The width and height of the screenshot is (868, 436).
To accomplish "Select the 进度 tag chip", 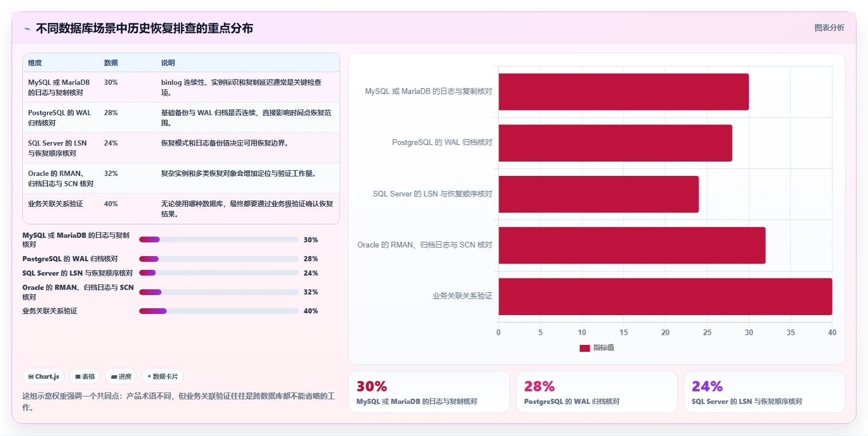I will 121,376.
